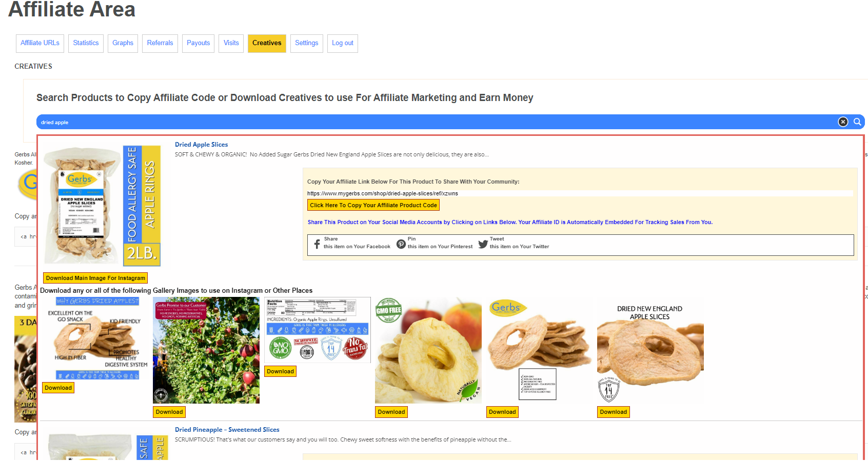The width and height of the screenshot is (868, 461).
Task: Download the apple orchard gallery image
Action: (169, 412)
